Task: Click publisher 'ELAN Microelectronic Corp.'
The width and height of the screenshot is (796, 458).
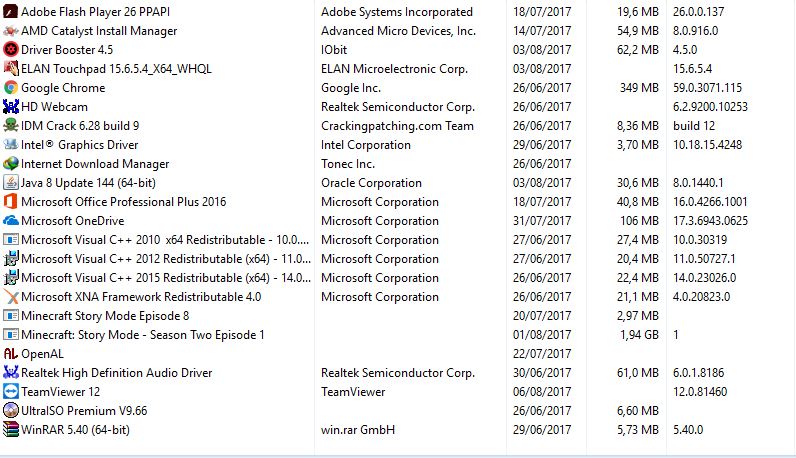Action: point(394,69)
